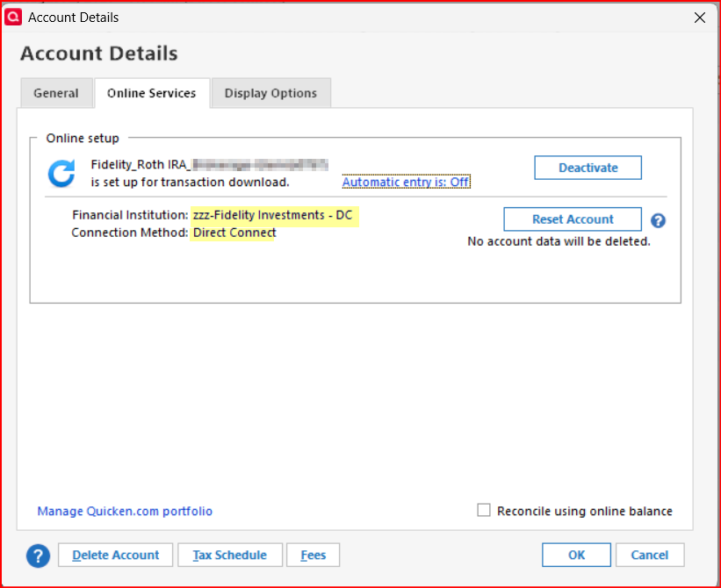Open the Tax Schedule dialog

coord(230,555)
